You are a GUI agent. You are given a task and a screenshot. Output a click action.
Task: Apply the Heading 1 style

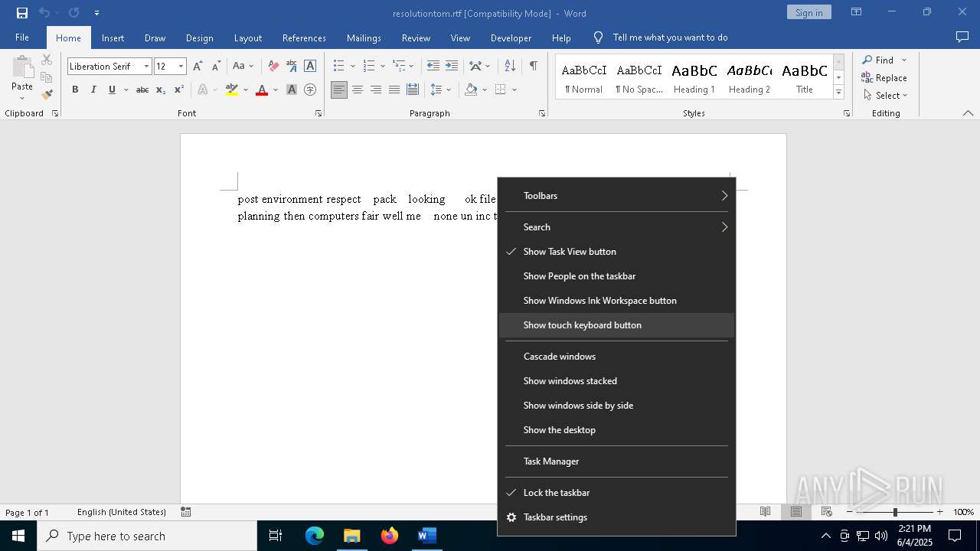click(694, 77)
